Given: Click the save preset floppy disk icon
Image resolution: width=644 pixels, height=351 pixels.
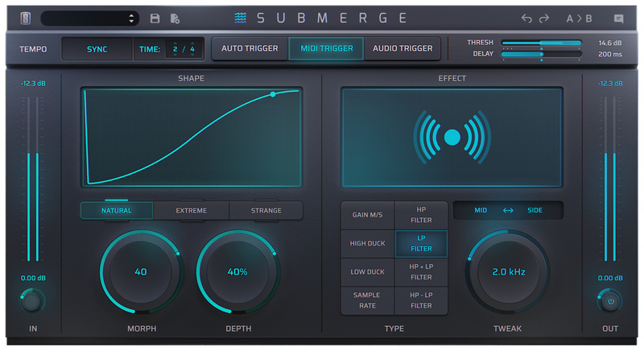Looking at the screenshot, I should tap(155, 19).
